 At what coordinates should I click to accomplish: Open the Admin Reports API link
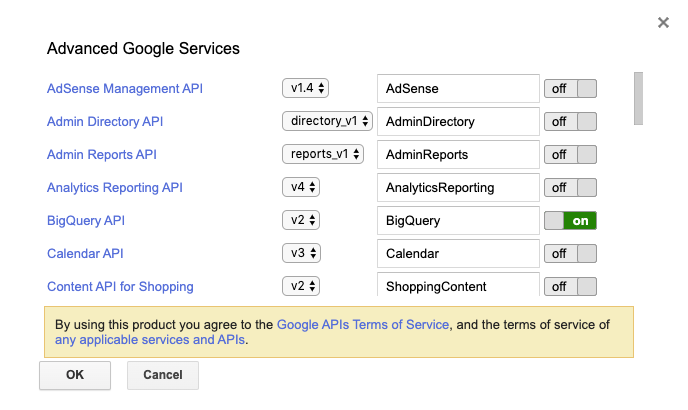[x=102, y=155]
